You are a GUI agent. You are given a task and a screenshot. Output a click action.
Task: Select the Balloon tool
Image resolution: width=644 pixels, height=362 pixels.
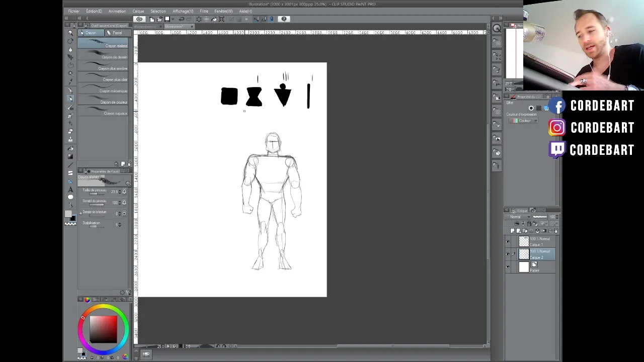(x=70, y=197)
